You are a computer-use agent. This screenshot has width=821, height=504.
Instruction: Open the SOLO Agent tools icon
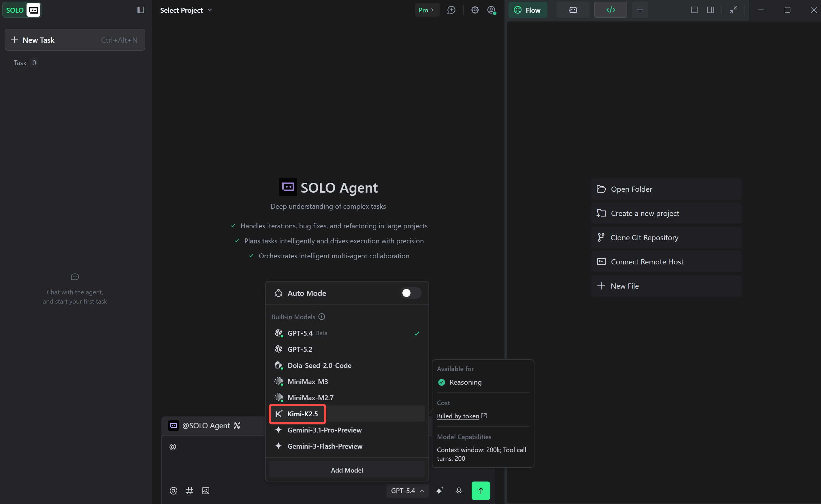(x=237, y=426)
